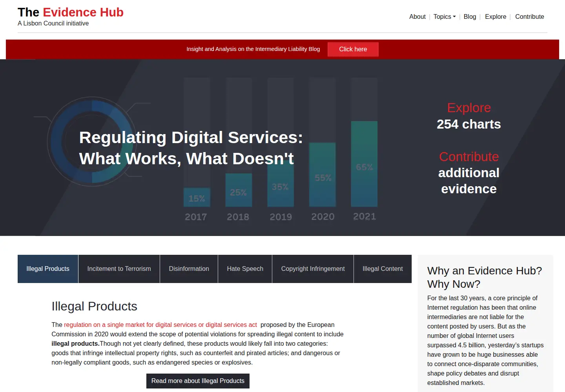The image size is (565, 392).
Task: Click 'Read more about Illegal Products' button
Action: [198, 381]
